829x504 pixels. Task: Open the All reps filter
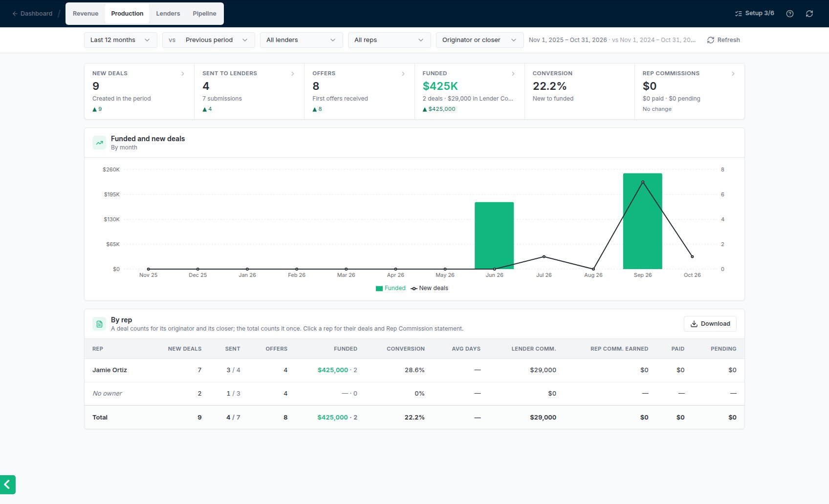tap(390, 40)
